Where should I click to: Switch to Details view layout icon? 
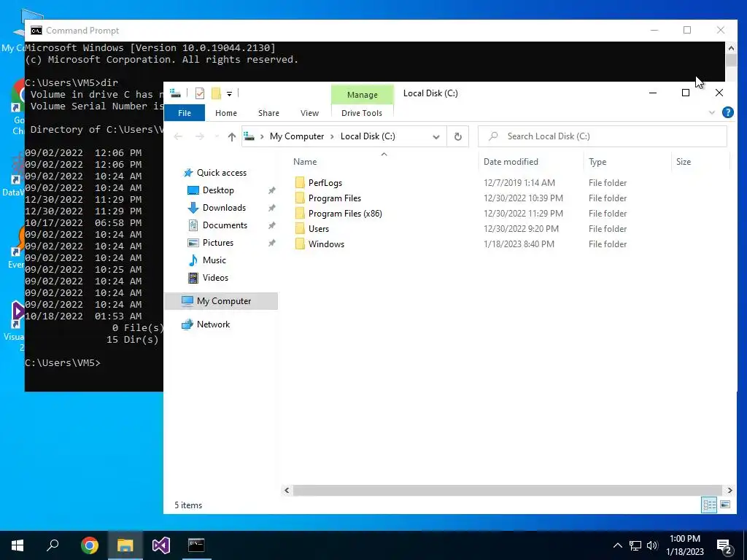click(709, 505)
